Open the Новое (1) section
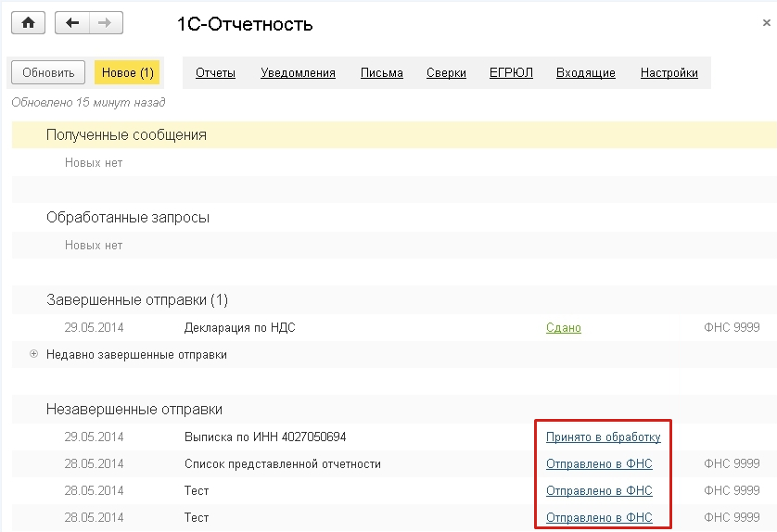 tap(127, 72)
